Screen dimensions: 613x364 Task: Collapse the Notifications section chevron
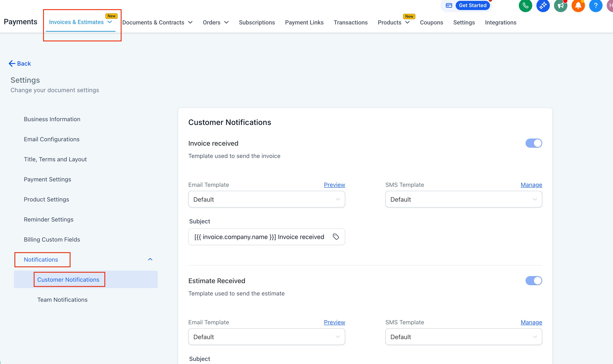click(150, 260)
